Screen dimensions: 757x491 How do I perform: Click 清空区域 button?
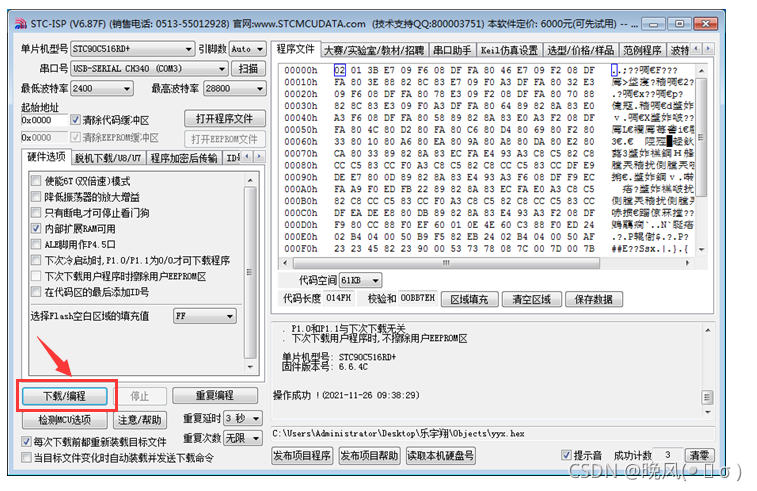click(x=532, y=299)
